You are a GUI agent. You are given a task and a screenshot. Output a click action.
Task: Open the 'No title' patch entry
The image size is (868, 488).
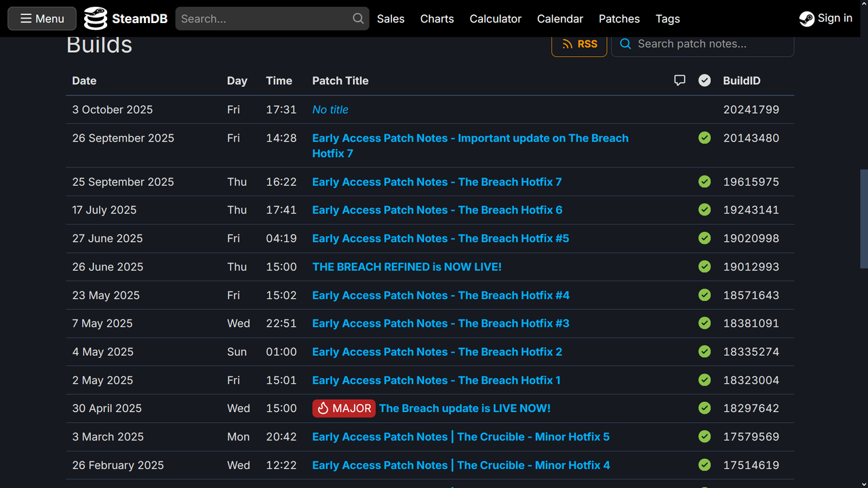[330, 110]
